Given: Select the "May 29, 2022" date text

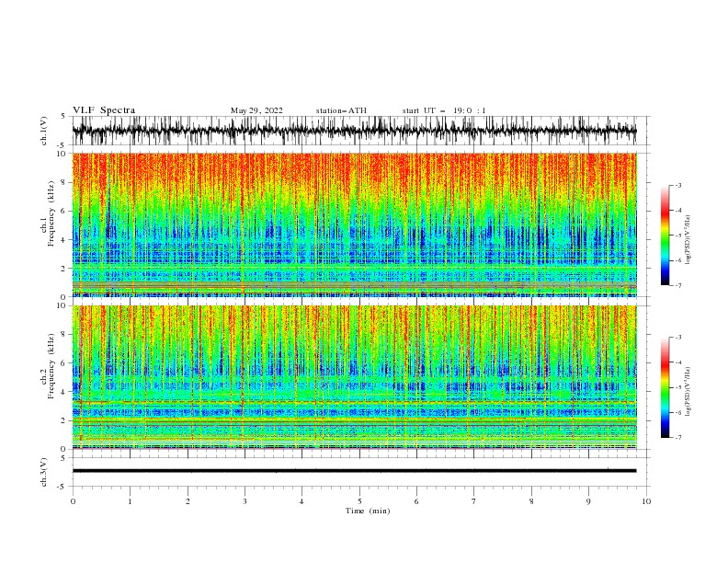Looking at the screenshot, I should pos(256,110).
